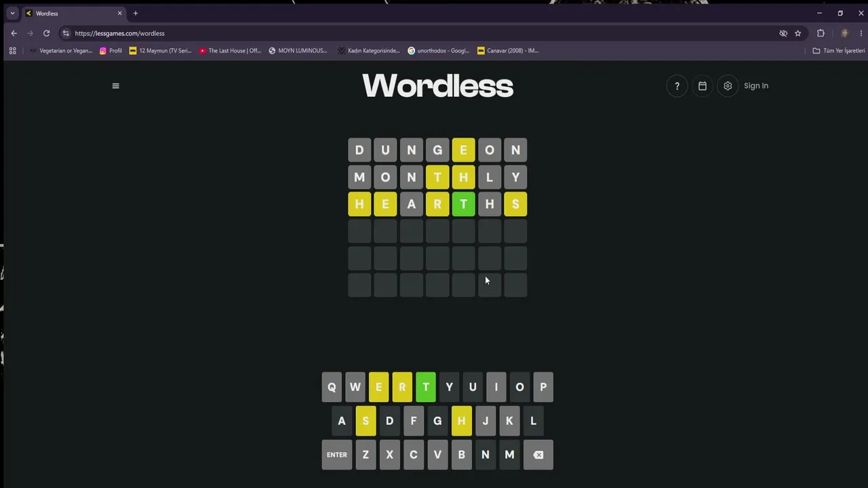The image size is (868, 488).
Task: Bookmark this page with star icon
Action: coord(798,33)
